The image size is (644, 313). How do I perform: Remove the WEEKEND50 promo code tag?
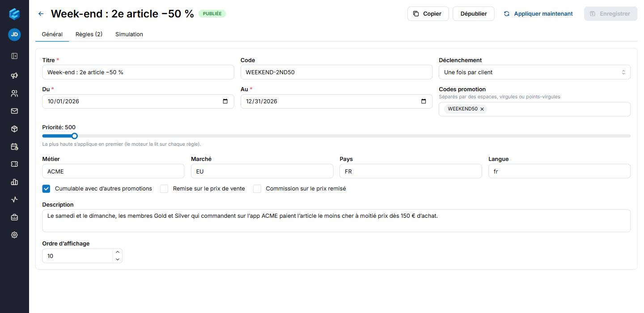(x=482, y=109)
